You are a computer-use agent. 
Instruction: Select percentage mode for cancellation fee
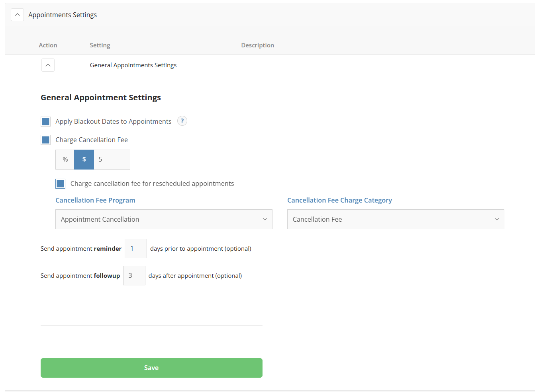65,159
